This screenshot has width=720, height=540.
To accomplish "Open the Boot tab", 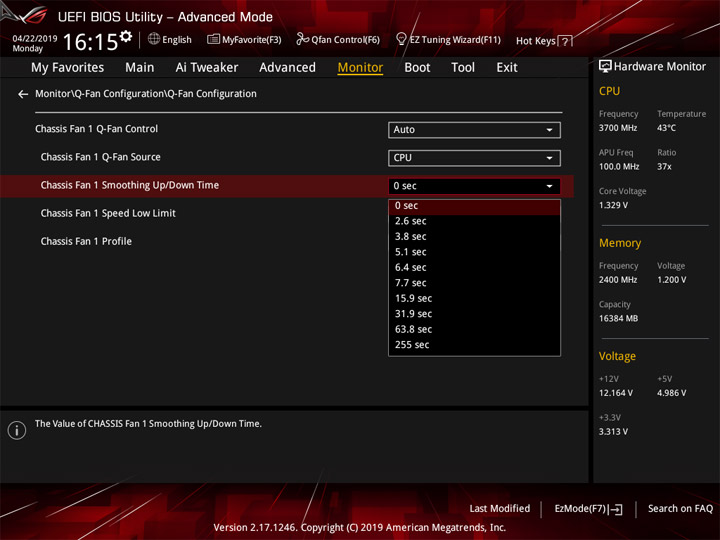I will point(417,68).
